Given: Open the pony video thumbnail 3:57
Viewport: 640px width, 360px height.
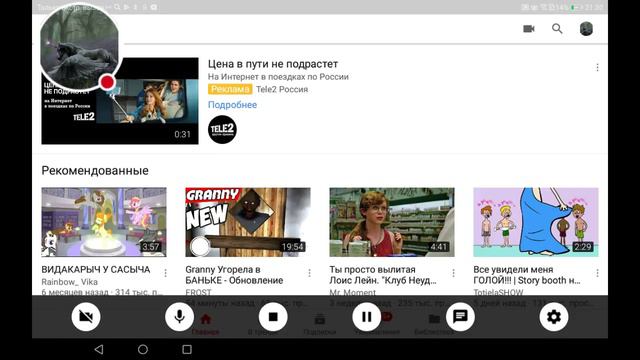Looking at the screenshot, I should [x=104, y=222].
